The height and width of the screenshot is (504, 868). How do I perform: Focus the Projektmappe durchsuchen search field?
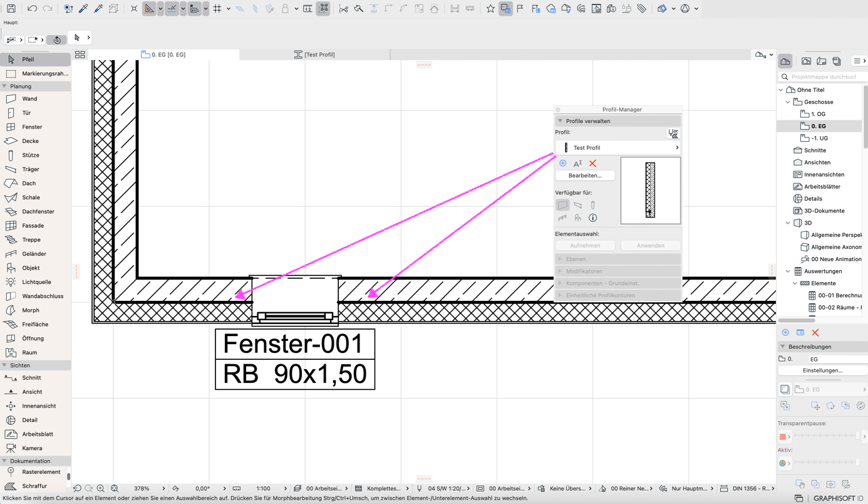click(822, 76)
